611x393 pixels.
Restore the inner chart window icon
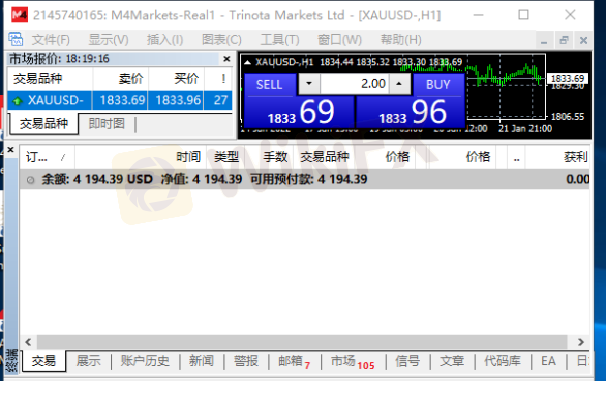(x=564, y=40)
